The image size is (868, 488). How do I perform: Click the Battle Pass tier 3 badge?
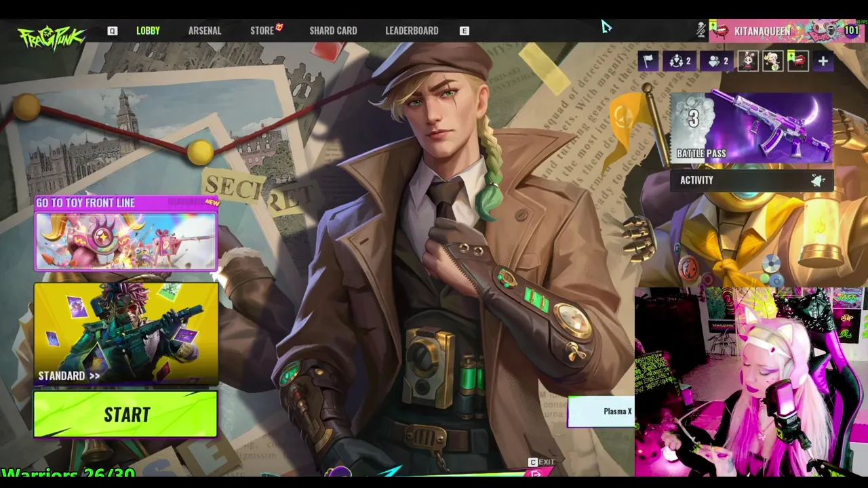click(x=693, y=119)
